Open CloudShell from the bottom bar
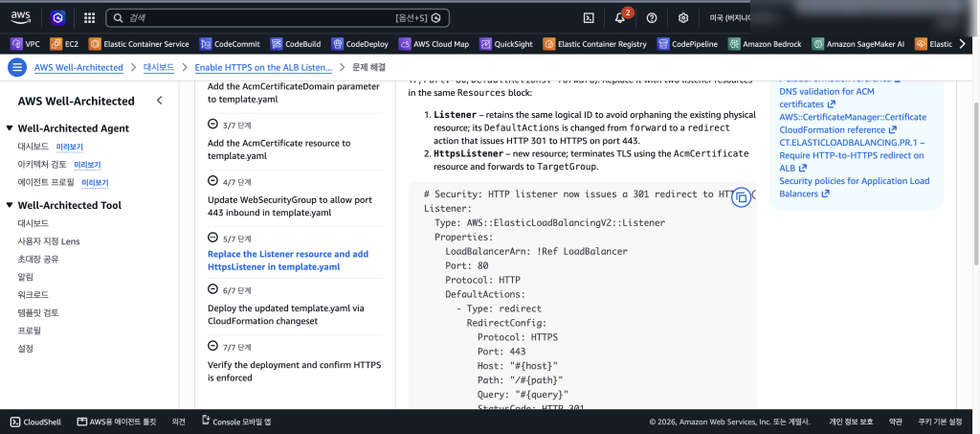Image resolution: width=980 pixels, height=434 pixels. 35,423
